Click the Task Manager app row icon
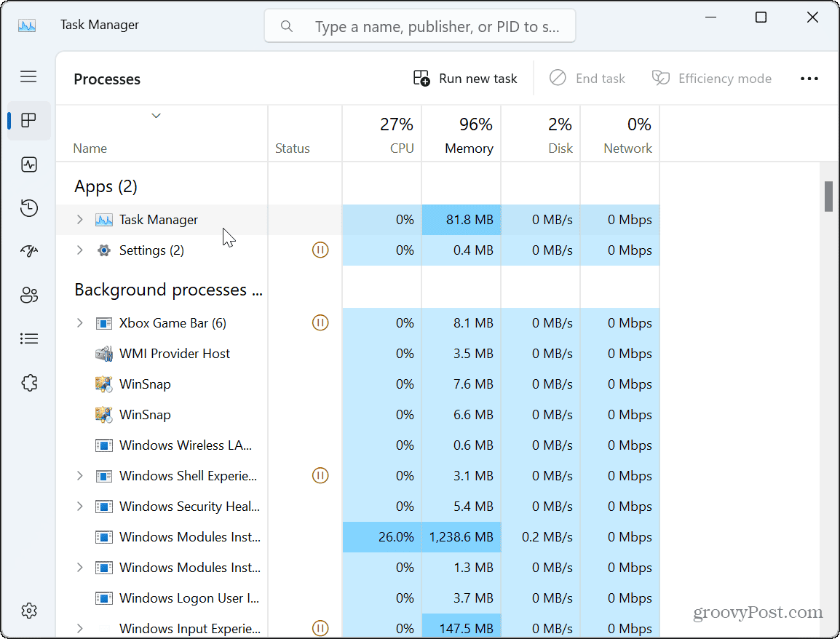 point(104,220)
